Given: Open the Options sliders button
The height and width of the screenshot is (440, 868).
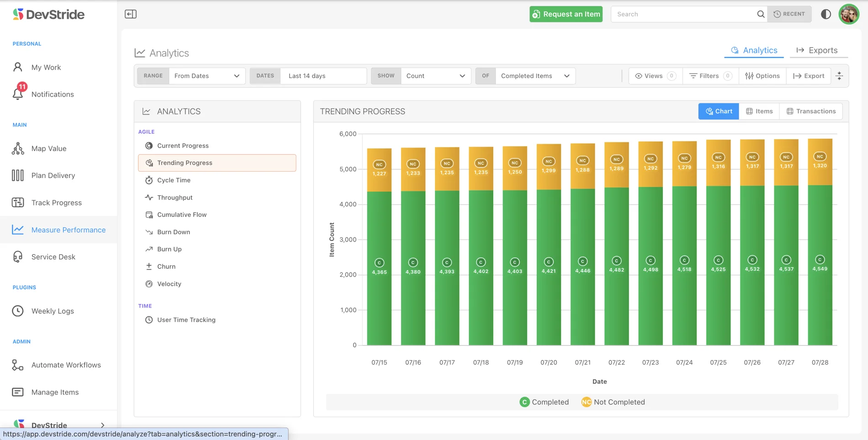Looking at the screenshot, I should 762,76.
